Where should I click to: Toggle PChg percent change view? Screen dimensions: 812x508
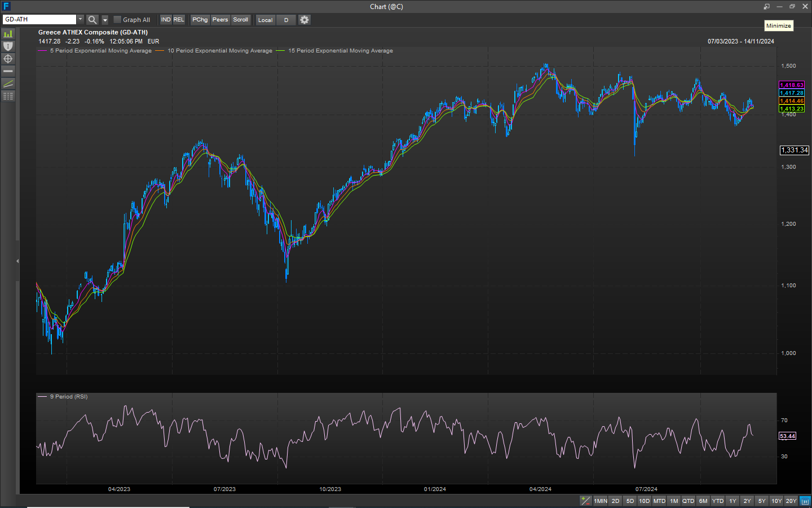[200, 20]
